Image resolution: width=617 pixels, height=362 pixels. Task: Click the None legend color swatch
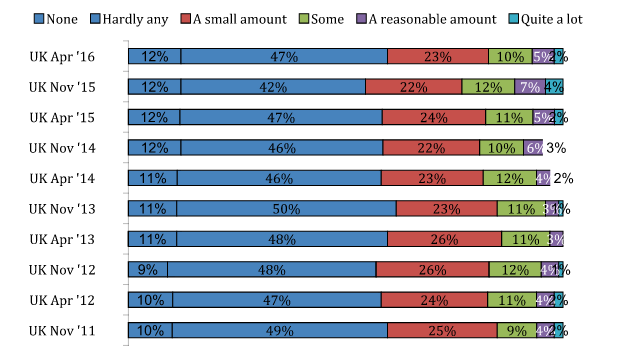(39, 19)
